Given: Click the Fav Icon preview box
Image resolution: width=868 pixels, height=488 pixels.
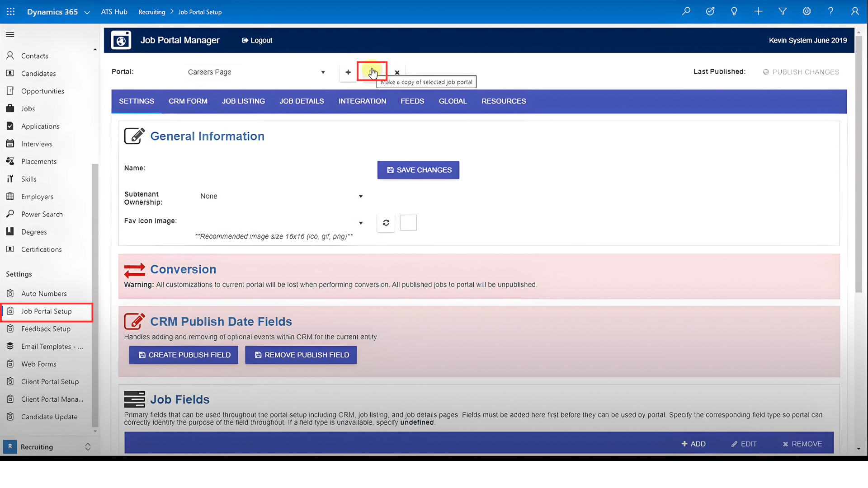Looking at the screenshot, I should (x=408, y=223).
